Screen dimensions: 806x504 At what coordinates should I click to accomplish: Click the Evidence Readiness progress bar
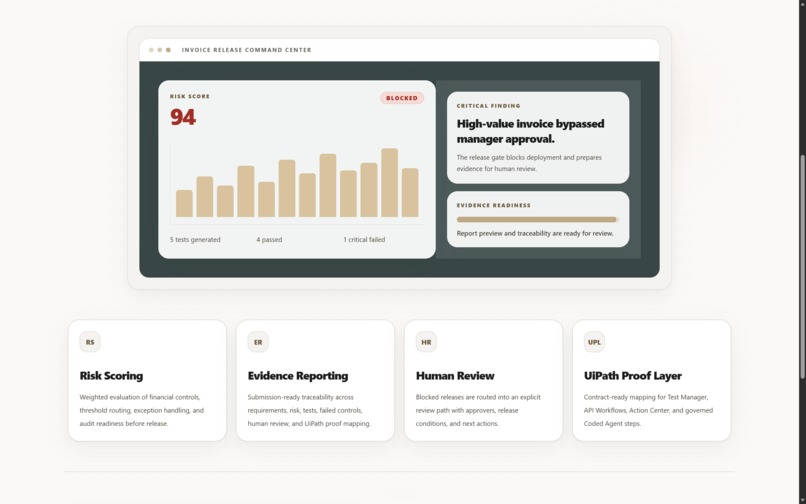tap(538, 220)
